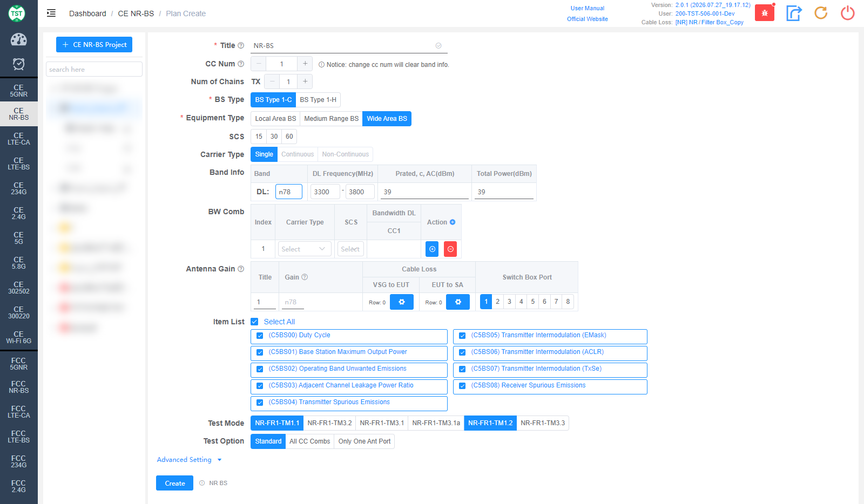The height and width of the screenshot is (504, 864).
Task: Select BS Type 1-H
Action: tap(318, 100)
